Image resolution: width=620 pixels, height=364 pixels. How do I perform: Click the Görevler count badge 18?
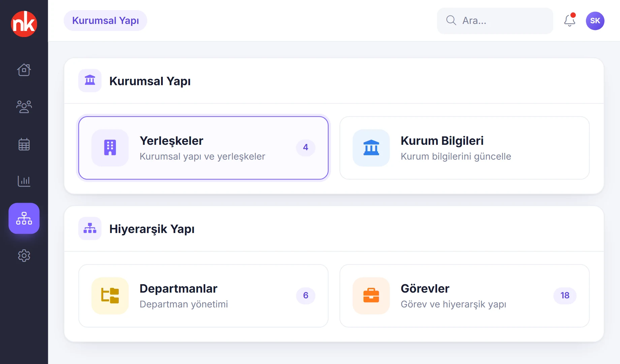565,296
